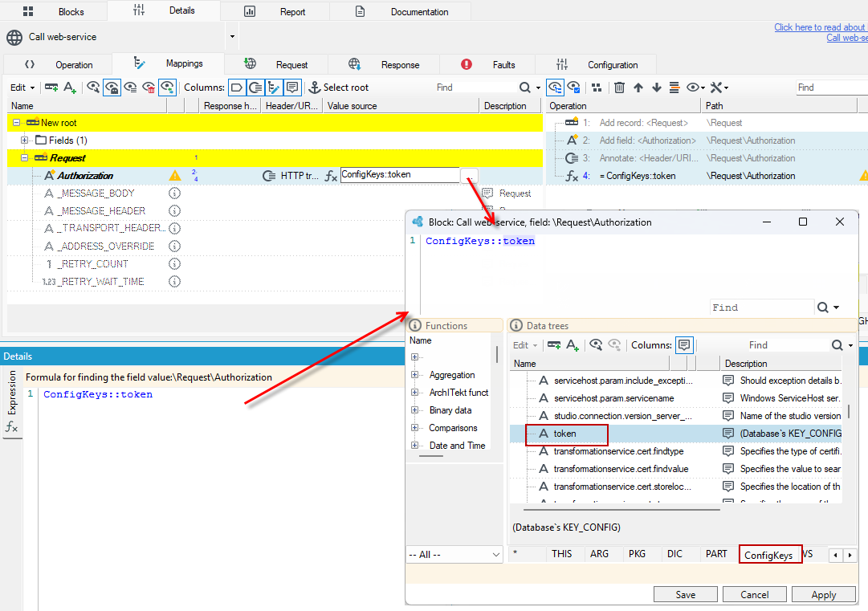Toggle the pencil-tree Columns button in Mappings
Screen dimensions: 868x611
(274, 88)
